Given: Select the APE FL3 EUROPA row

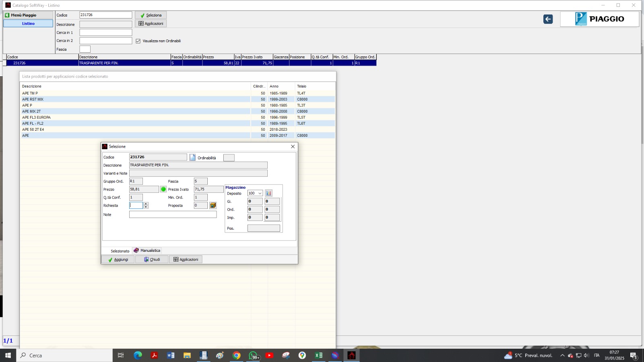Looking at the screenshot, I should [x=36, y=117].
